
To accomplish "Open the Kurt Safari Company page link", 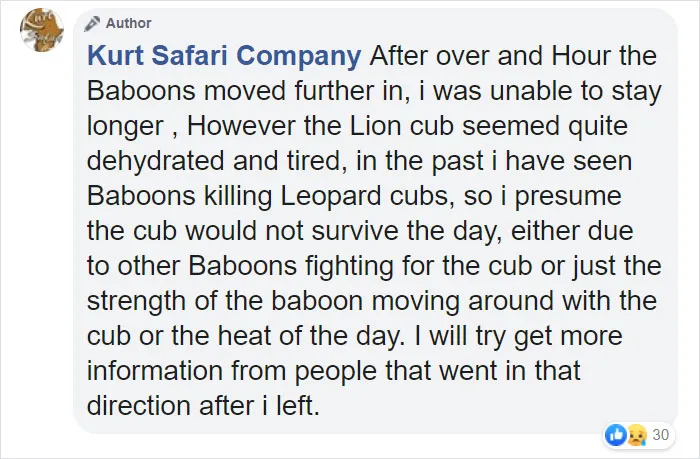I will point(224,55).
